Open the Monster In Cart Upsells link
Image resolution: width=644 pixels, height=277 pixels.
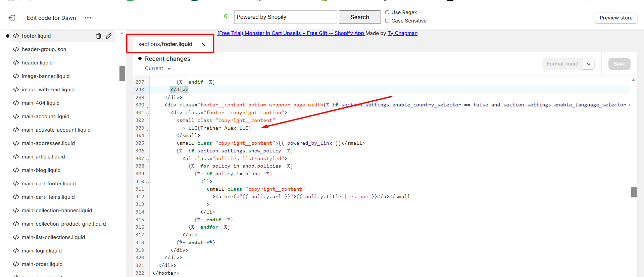[x=291, y=33]
